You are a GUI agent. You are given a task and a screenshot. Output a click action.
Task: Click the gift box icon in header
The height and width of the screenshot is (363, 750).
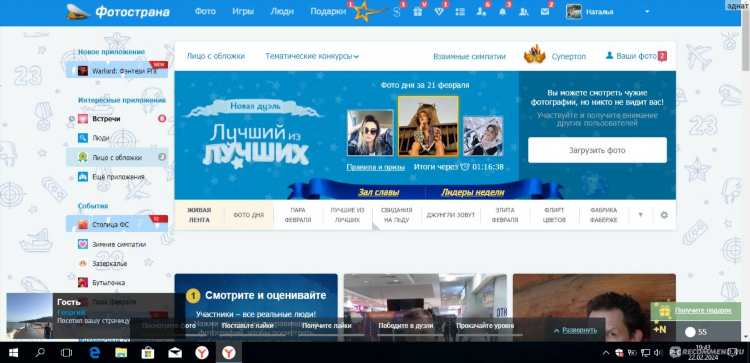tap(418, 12)
